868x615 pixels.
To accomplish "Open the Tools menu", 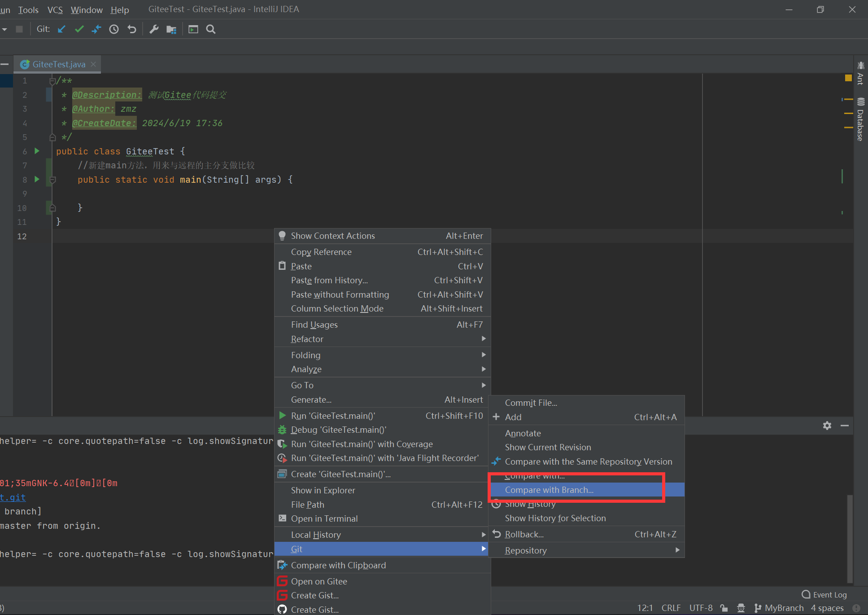I will (28, 9).
